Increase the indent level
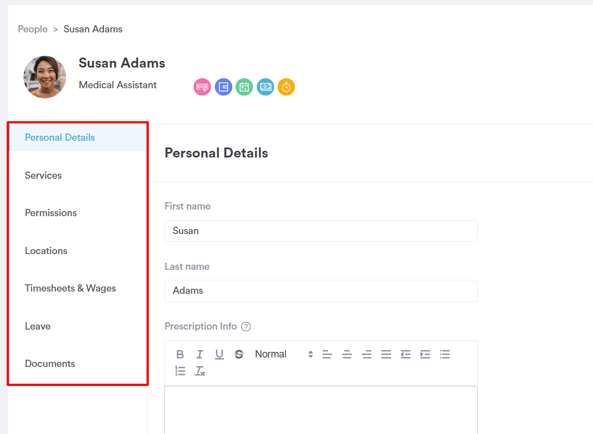The image size is (593, 434). pyautogui.click(x=425, y=354)
